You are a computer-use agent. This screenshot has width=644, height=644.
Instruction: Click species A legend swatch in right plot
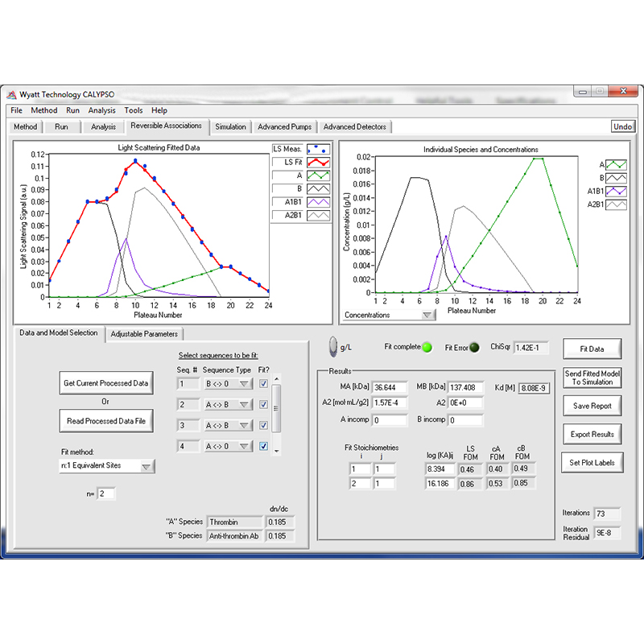point(616,165)
